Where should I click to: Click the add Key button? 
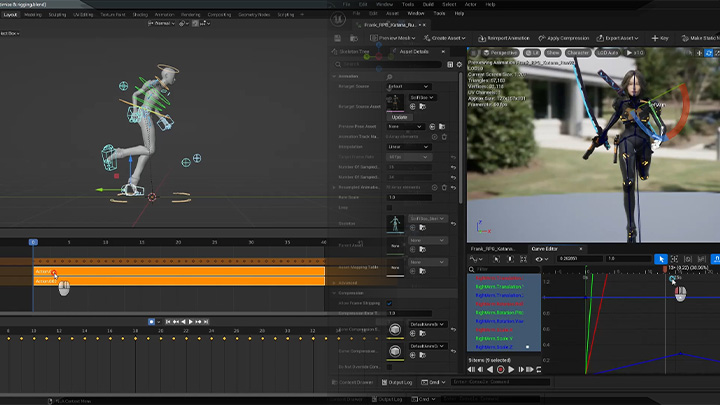(x=660, y=38)
